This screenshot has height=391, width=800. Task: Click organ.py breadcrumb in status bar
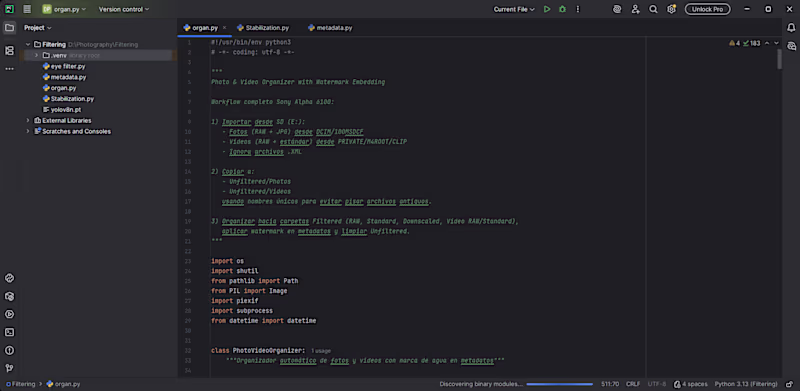[x=63, y=384]
